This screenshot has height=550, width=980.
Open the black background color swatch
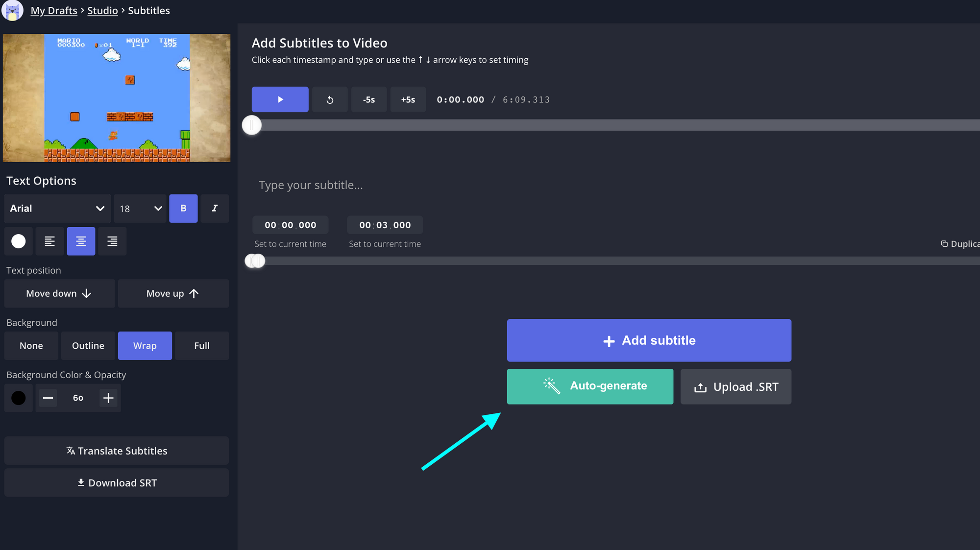pos(19,398)
